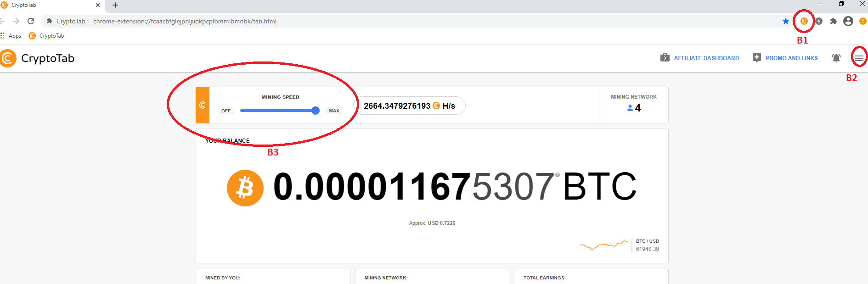The height and width of the screenshot is (284, 868).
Task: Open the Chrome profile avatar
Action: pos(848,21)
